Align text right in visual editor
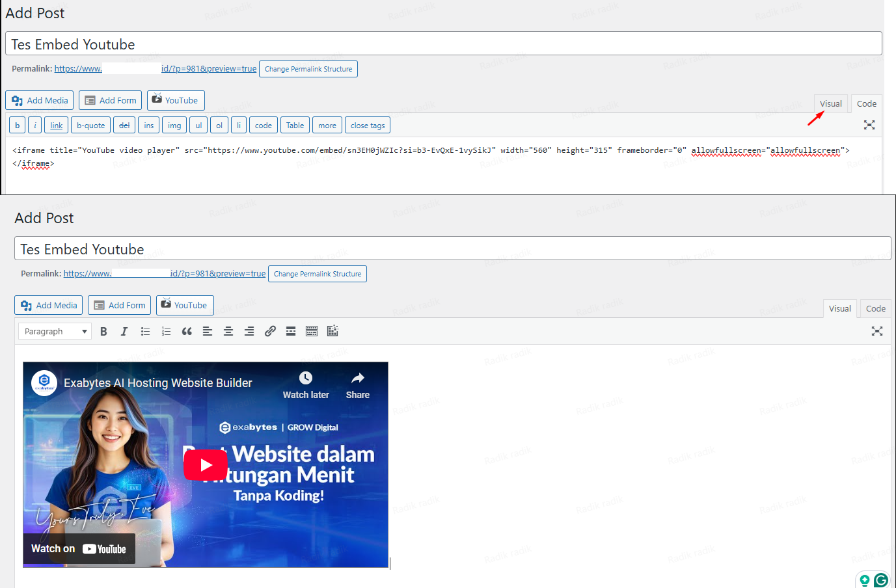Viewport: 896px width, 588px height. [x=249, y=331]
